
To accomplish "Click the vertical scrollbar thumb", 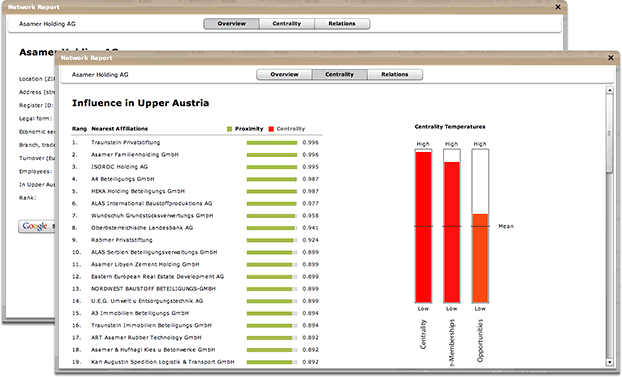I will pyautogui.click(x=610, y=133).
